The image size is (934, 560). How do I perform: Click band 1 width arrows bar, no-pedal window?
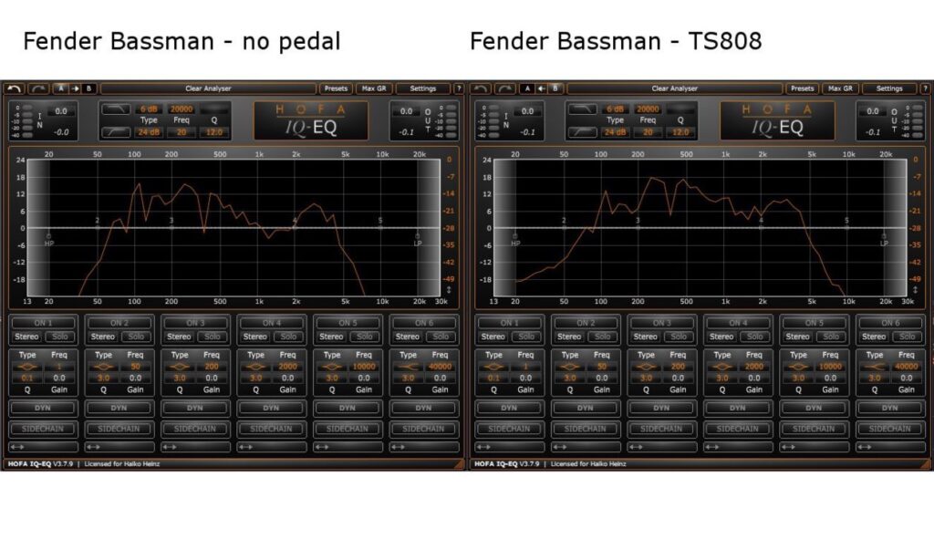coord(43,447)
